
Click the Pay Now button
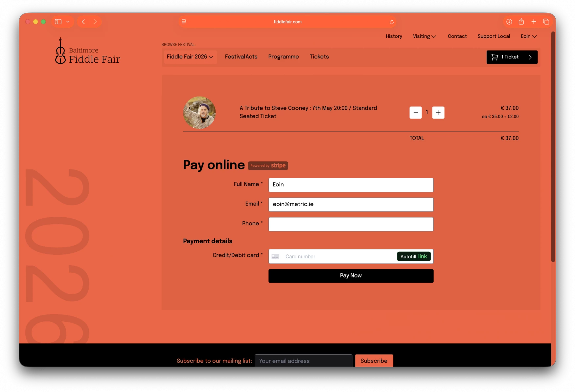point(351,276)
